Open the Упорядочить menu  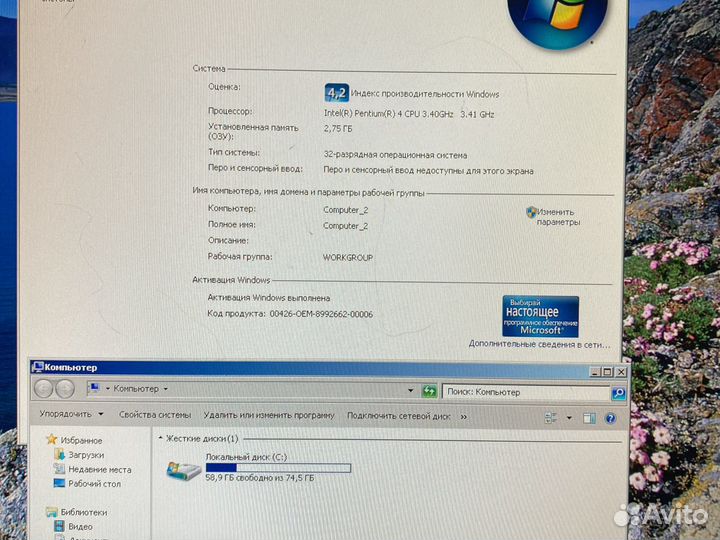coord(71,414)
